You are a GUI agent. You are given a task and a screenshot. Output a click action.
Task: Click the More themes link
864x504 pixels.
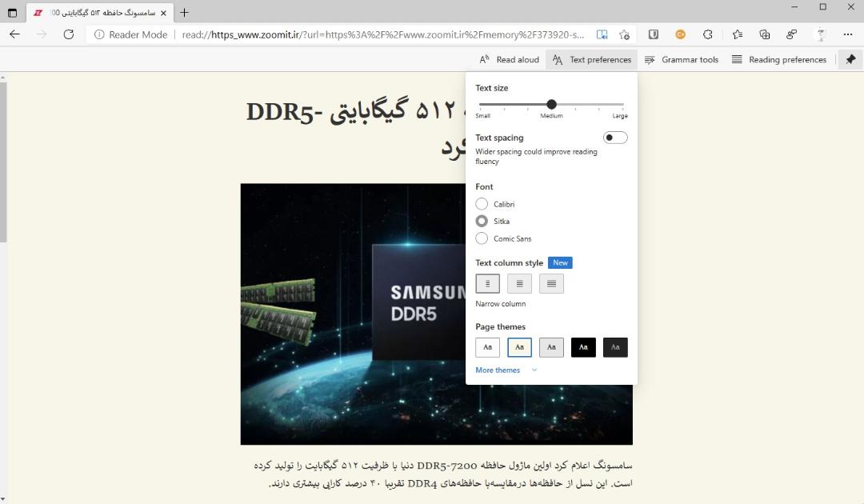click(x=498, y=370)
